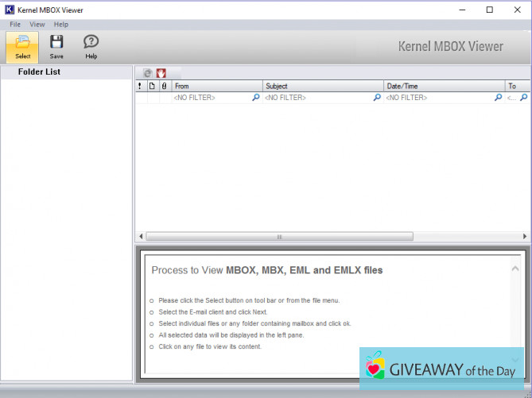Open the File menu
532x398 pixels.
click(x=15, y=25)
